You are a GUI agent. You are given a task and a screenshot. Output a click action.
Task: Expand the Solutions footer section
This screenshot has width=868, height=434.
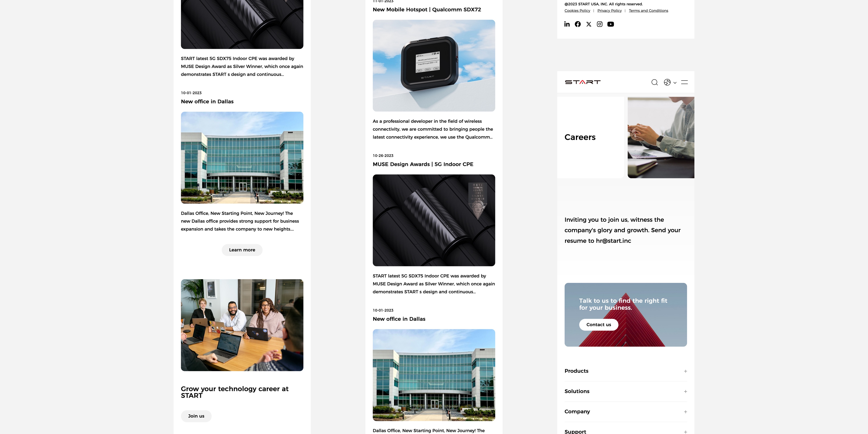click(626, 391)
